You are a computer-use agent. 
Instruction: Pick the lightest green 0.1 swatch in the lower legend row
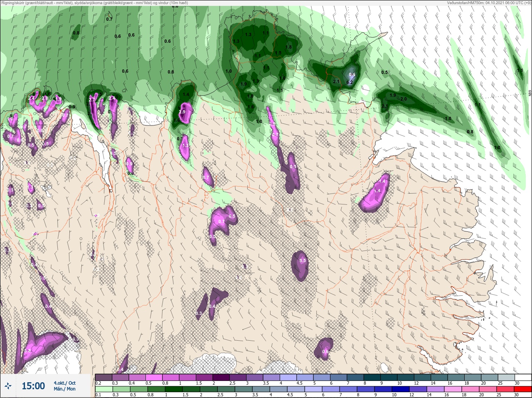coord(103,389)
